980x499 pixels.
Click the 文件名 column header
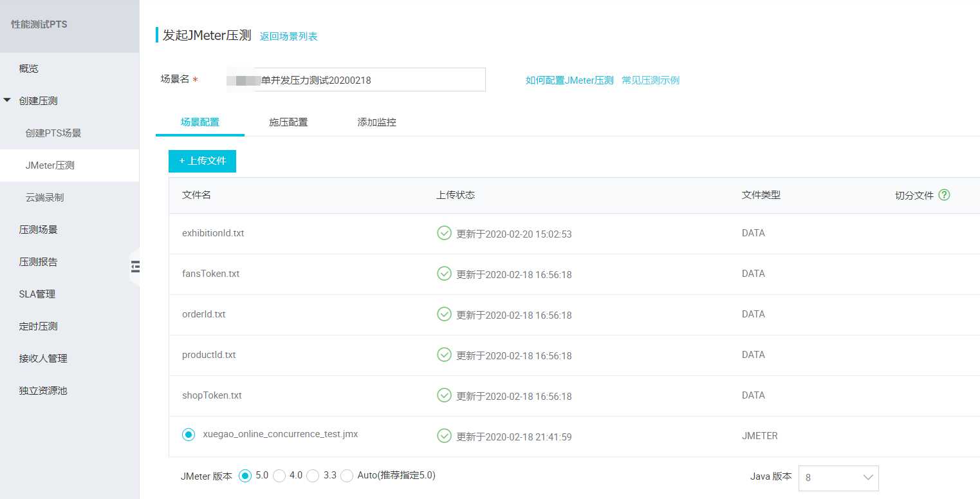pyautogui.click(x=196, y=194)
